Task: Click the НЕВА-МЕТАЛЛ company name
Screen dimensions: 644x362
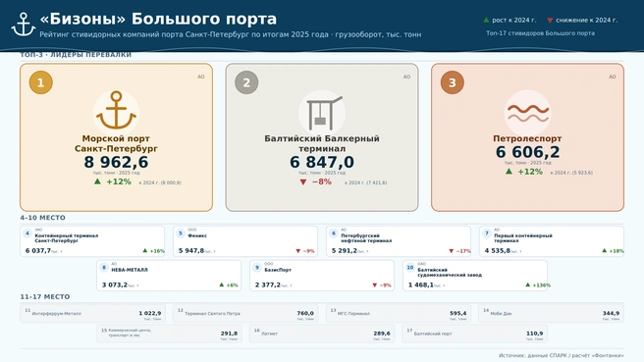Action: pos(130,270)
